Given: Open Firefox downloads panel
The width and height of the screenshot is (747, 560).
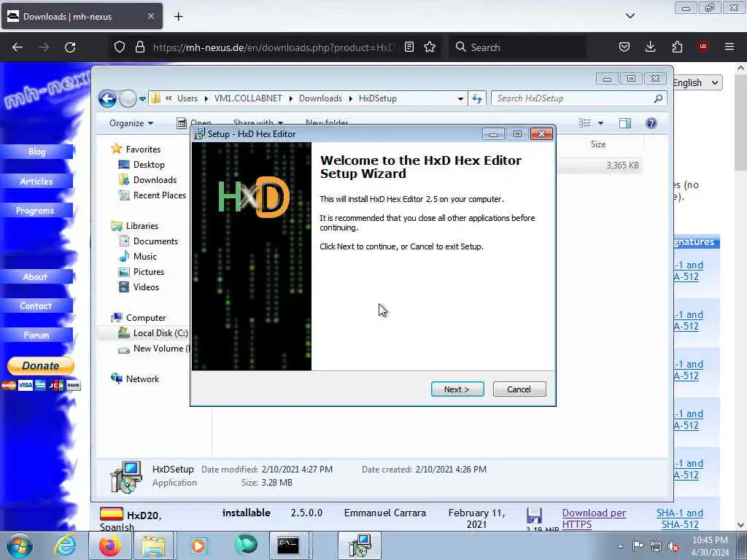Looking at the screenshot, I should (650, 47).
